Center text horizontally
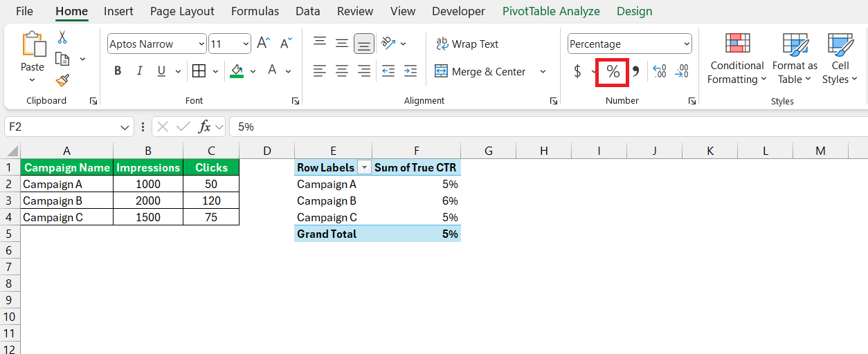 342,71
